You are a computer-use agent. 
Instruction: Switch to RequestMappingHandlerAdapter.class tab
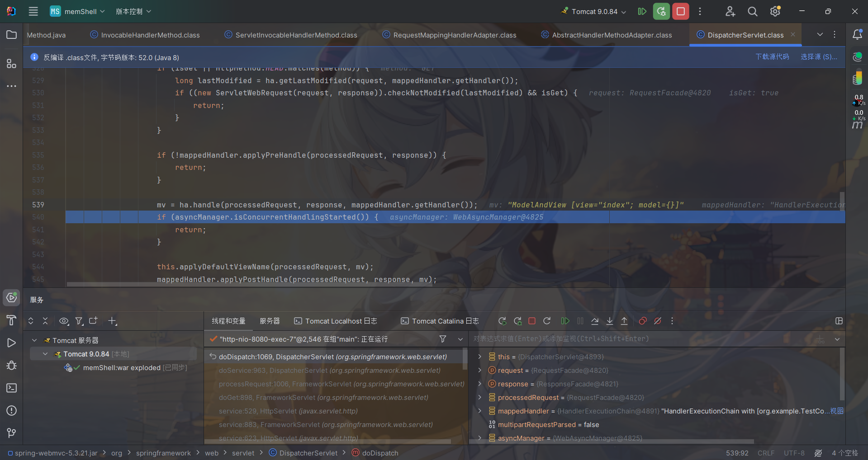coord(449,35)
